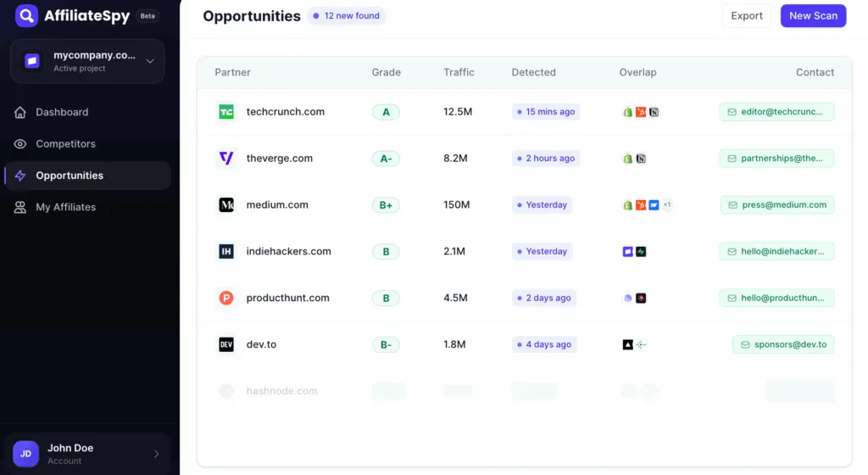
Task: Click the JD account avatar
Action: pos(25,454)
